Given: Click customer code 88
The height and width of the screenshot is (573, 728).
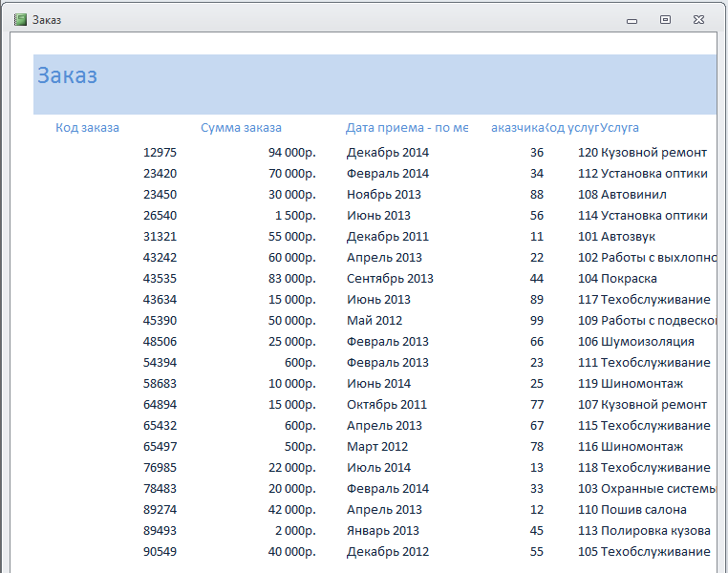Looking at the screenshot, I should pyautogui.click(x=537, y=195).
